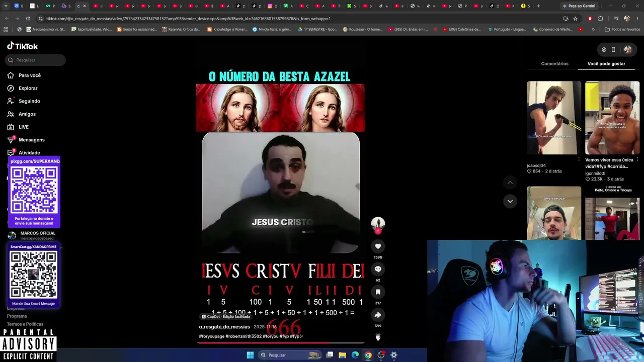644x362 pixels.
Task: Go back in Chrome
Action: click(x=7, y=19)
